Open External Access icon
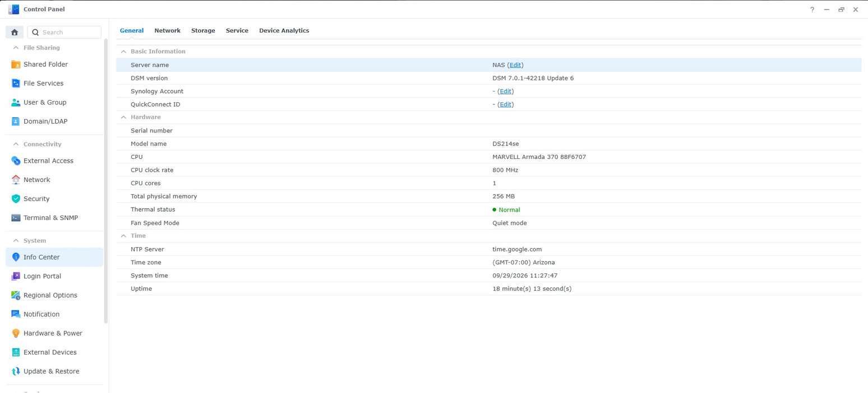 [x=16, y=161]
